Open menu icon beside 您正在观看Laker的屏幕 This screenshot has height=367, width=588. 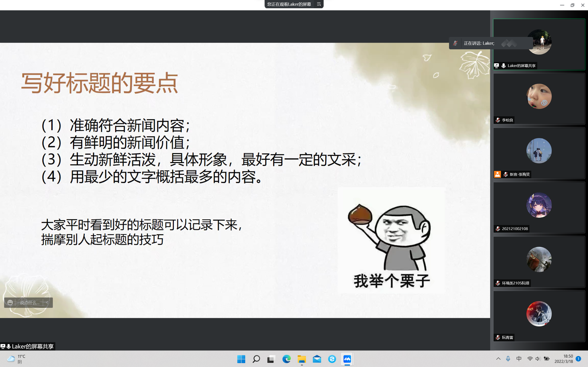[319, 4]
